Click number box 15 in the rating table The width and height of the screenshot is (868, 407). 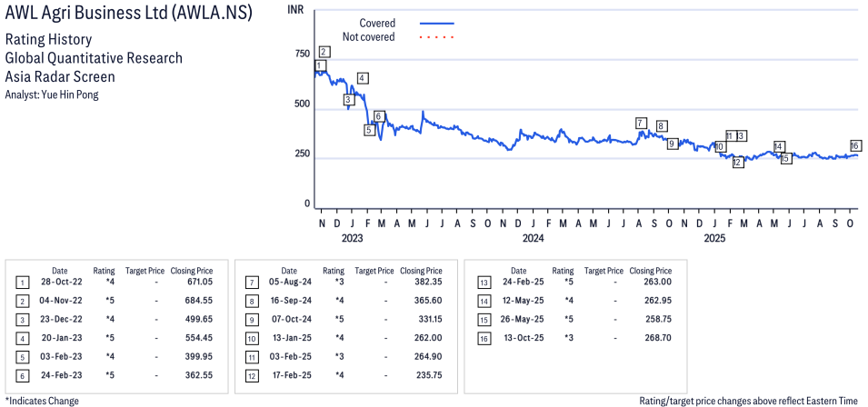tap(481, 322)
